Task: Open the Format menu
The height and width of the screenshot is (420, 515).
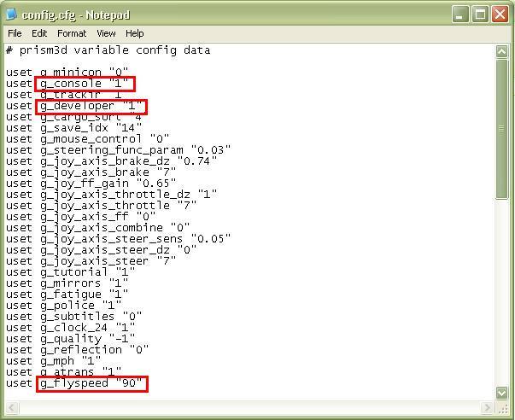Action: (72, 33)
